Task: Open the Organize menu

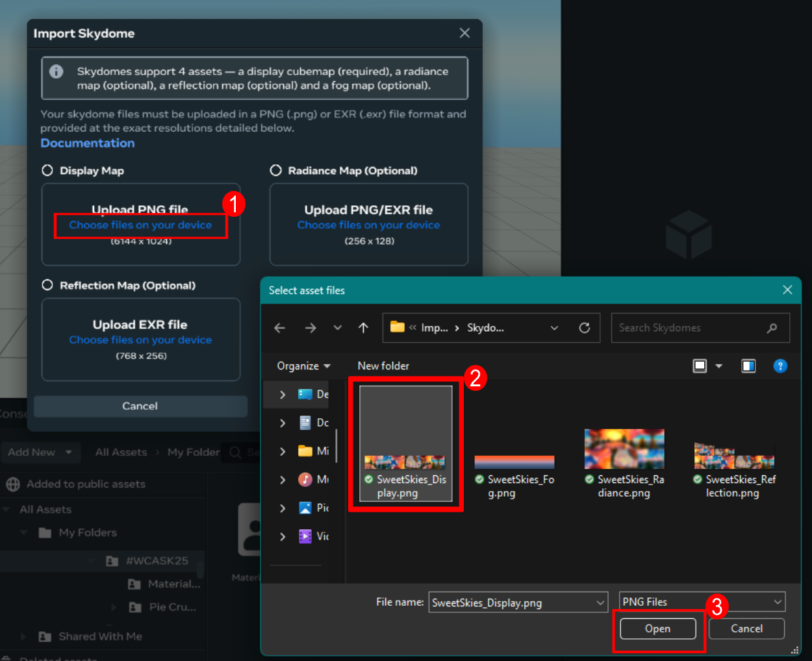Action: [x=303, y=366]
